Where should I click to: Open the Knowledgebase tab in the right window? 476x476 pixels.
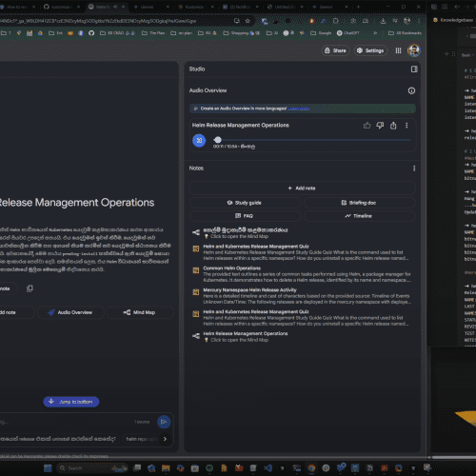[x=453, y=20]
